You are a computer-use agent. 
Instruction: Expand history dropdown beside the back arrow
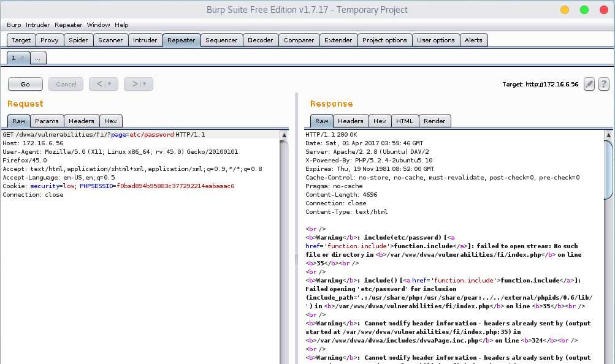coord(110,84)
